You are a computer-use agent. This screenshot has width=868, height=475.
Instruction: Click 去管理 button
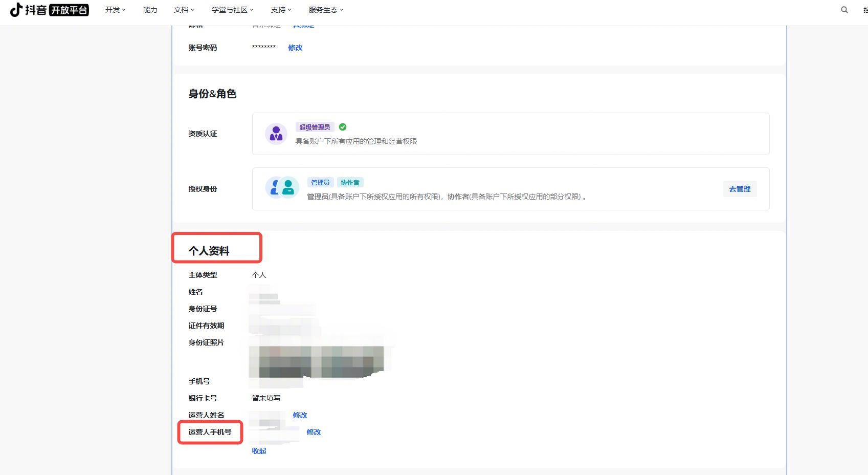740,189
